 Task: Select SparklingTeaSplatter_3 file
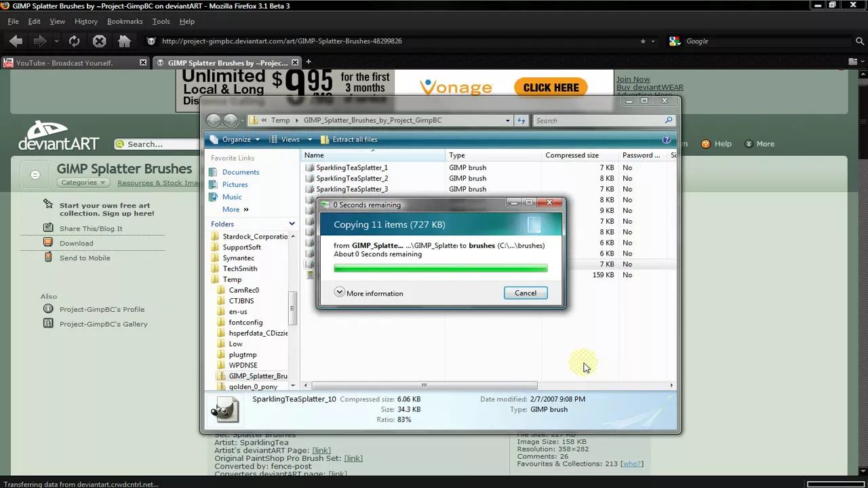click(x=351, y=189)
